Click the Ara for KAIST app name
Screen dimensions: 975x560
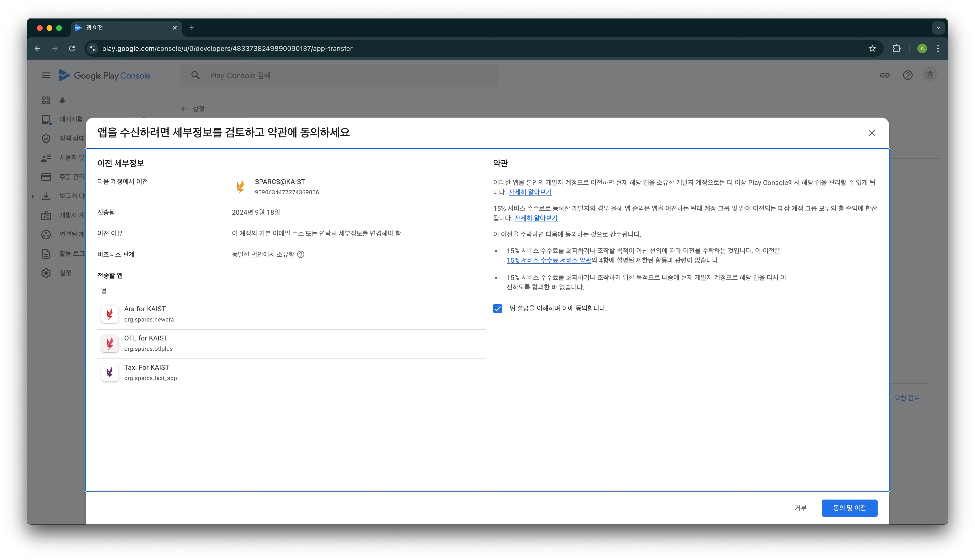click(145, 309)
